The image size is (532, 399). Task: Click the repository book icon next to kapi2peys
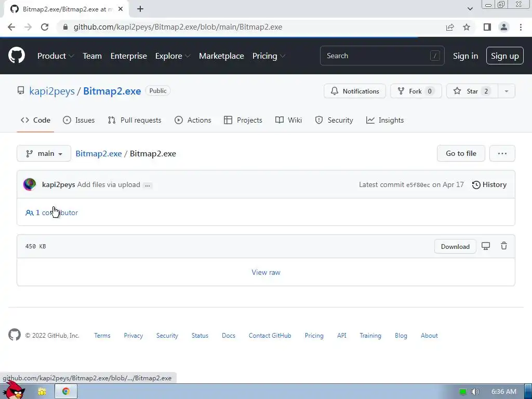pos(21,90)
